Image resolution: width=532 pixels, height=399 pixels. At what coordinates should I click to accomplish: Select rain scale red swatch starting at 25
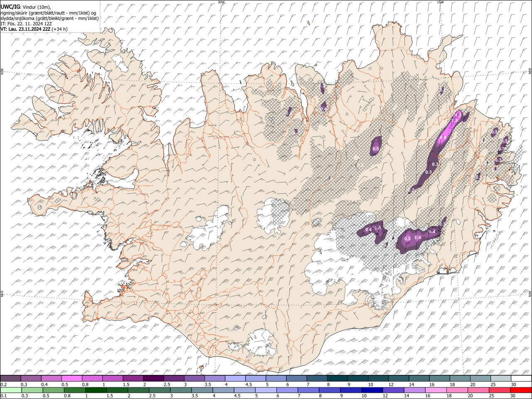pyautogui.click(x=500, y=390)
